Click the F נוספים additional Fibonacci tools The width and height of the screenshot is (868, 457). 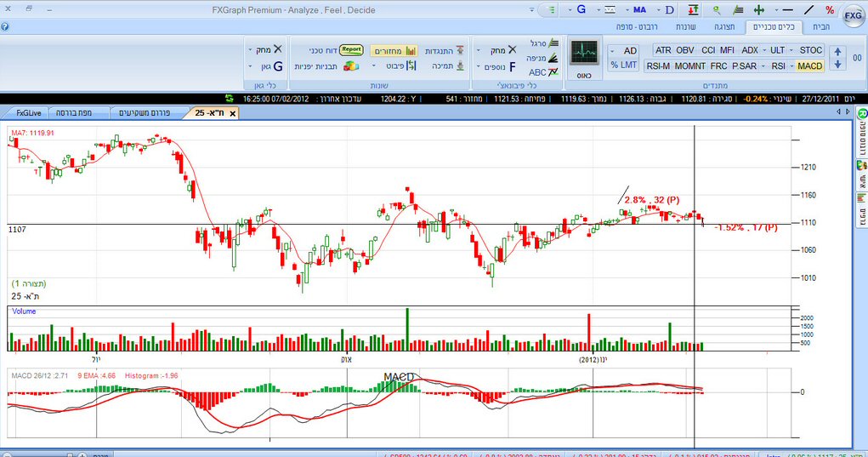(501, 67)
